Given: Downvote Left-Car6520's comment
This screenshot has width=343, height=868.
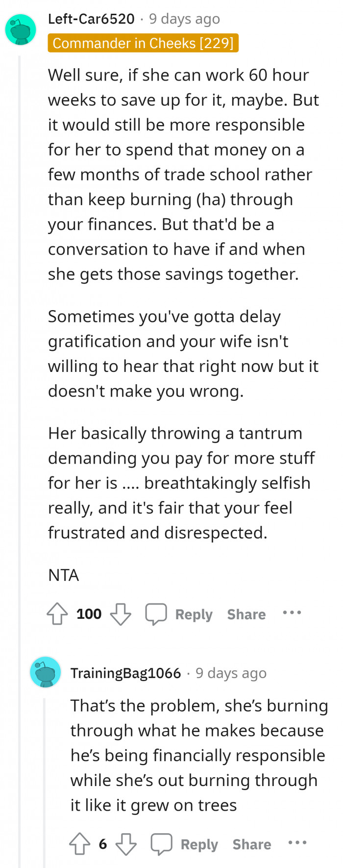Looking at the screenshot, I should pos(121,613).
